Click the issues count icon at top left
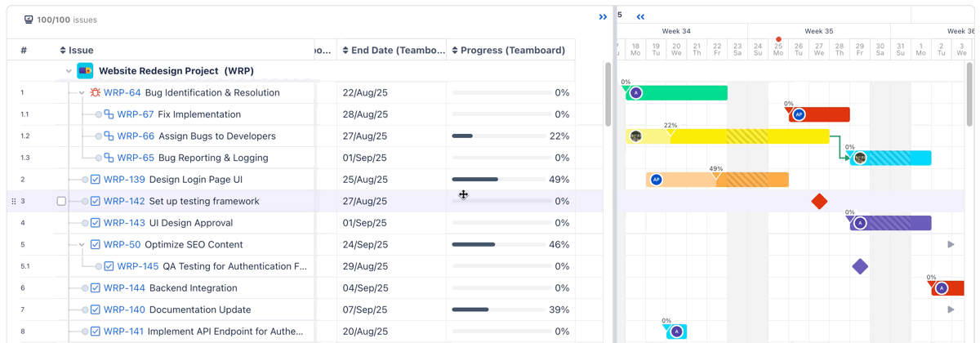The image size is (980, 343). click(x=29, y=20)
